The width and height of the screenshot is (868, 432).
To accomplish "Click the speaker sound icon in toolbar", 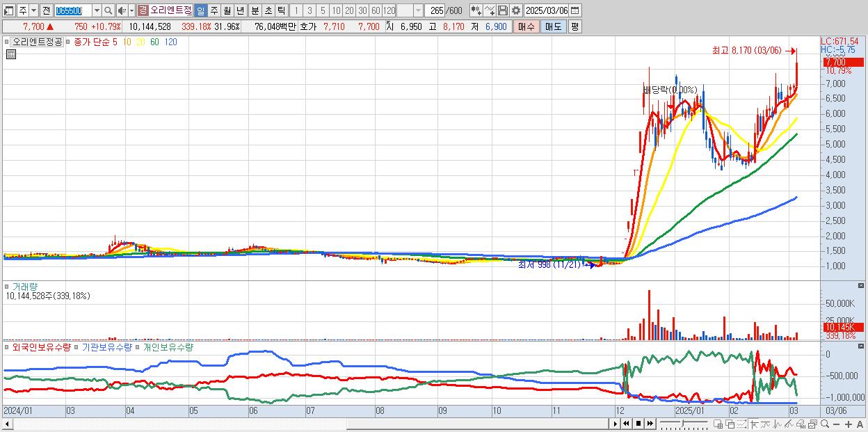I will 121,10.
